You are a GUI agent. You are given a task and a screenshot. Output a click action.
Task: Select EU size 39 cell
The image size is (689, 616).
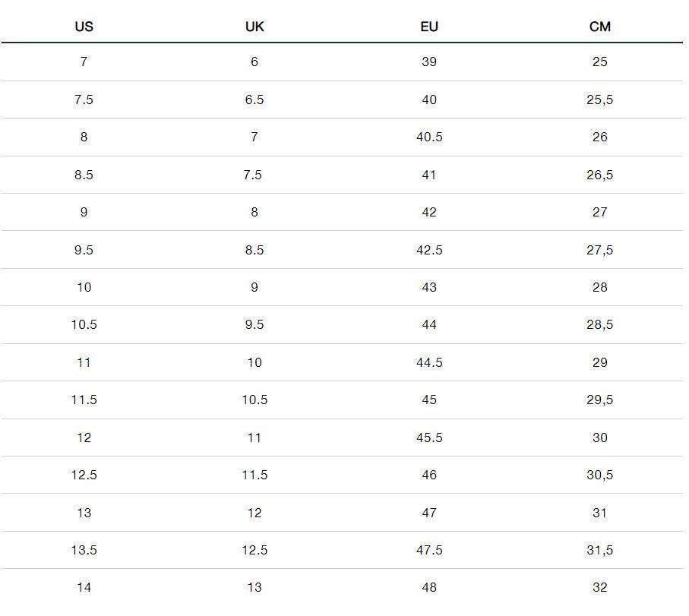pos(429,62)
